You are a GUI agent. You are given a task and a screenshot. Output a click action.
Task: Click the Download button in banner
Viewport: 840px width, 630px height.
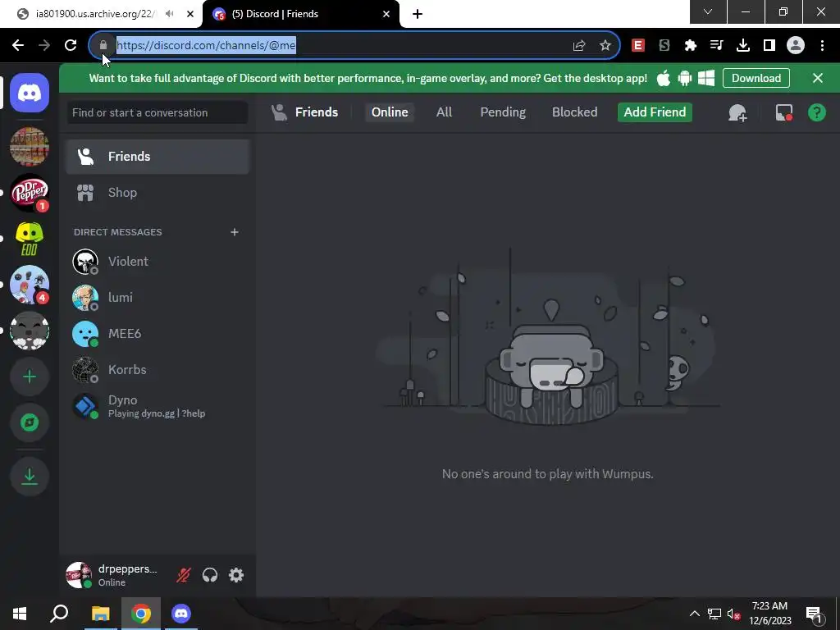[x=756, y=78]
